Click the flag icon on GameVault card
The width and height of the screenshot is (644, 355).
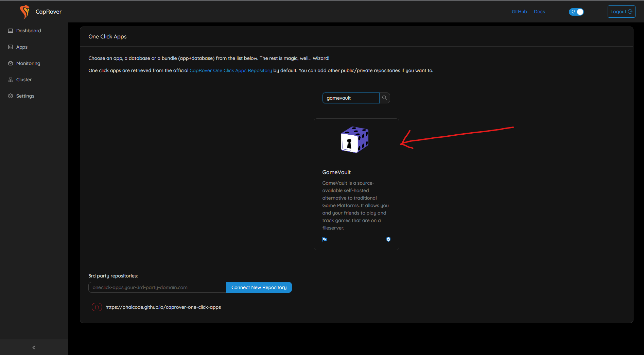(x=325, y=239)
